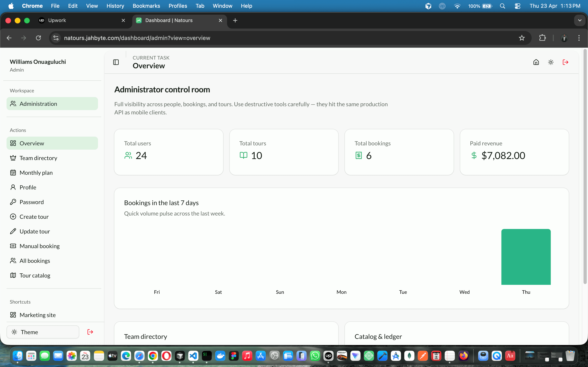The image size is (588, 367).
Task: Toggle dark mode with the header sun icon
Action: (551, 62)
